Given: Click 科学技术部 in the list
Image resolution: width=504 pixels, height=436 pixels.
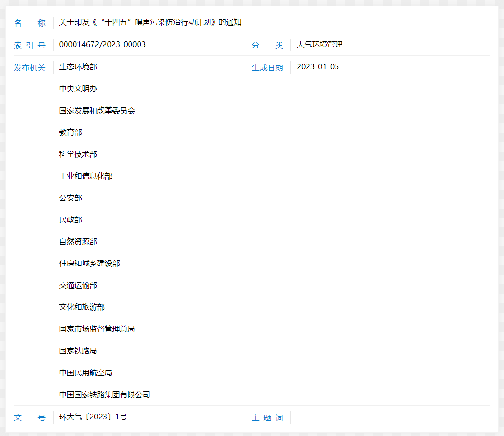Looking at the screenshot, I should pos(76,154).
